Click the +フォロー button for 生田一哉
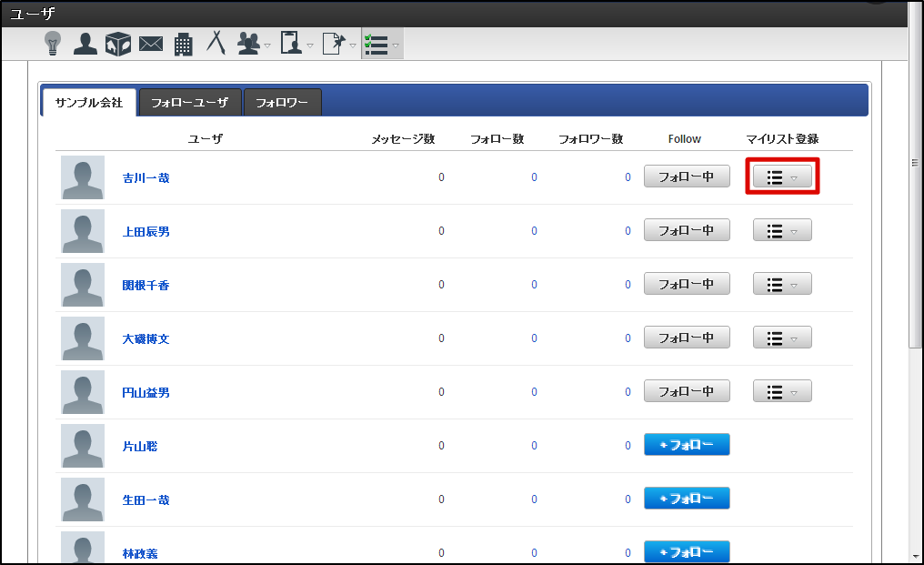Viewport: 924px width, 565px height. click(x=687, y=499)
